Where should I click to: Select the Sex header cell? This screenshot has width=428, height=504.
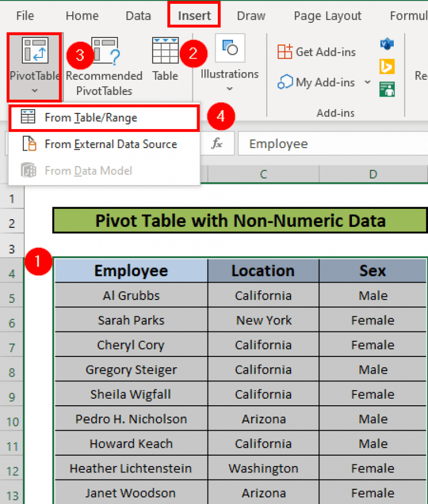click(373, 271)
